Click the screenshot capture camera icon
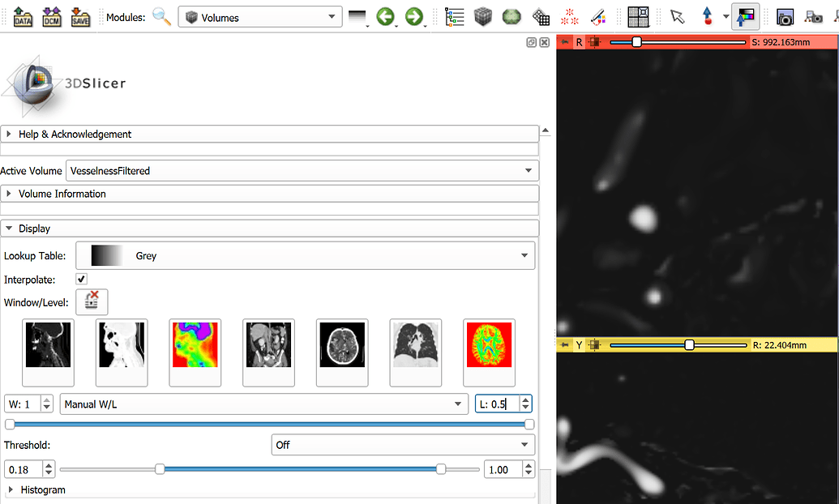 tap(784, 16)
